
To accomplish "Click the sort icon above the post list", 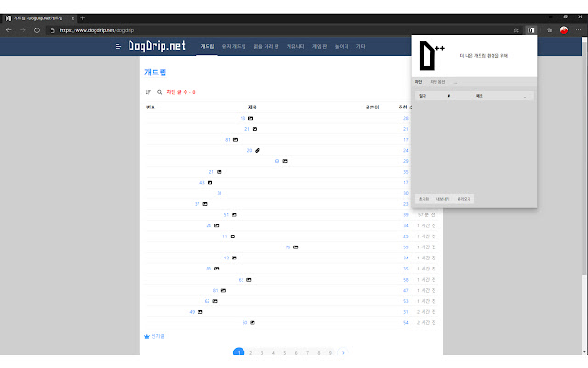I will click(x=148, y=92).
